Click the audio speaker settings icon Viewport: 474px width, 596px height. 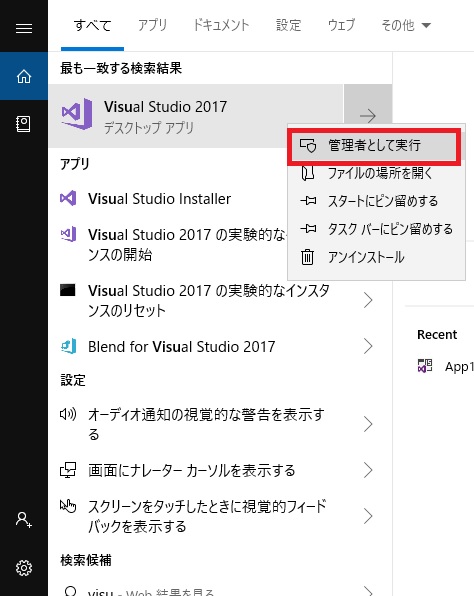tap(68, 414)
